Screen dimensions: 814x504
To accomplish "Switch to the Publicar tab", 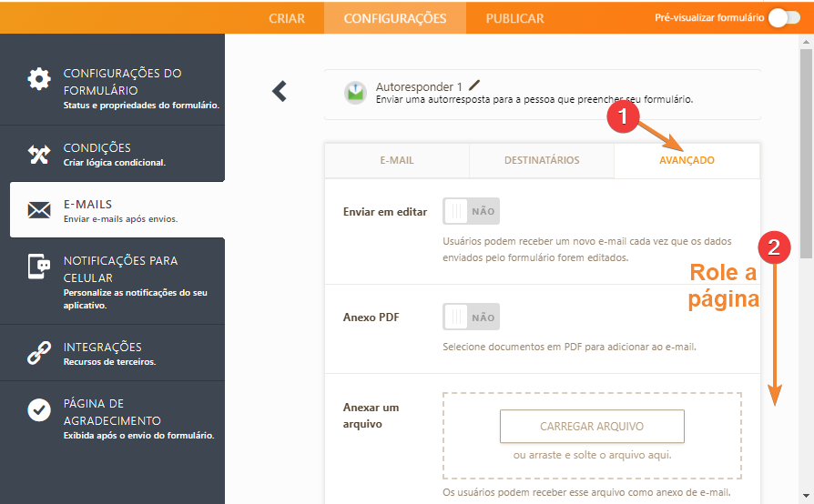I will click(x=514, y=18).
